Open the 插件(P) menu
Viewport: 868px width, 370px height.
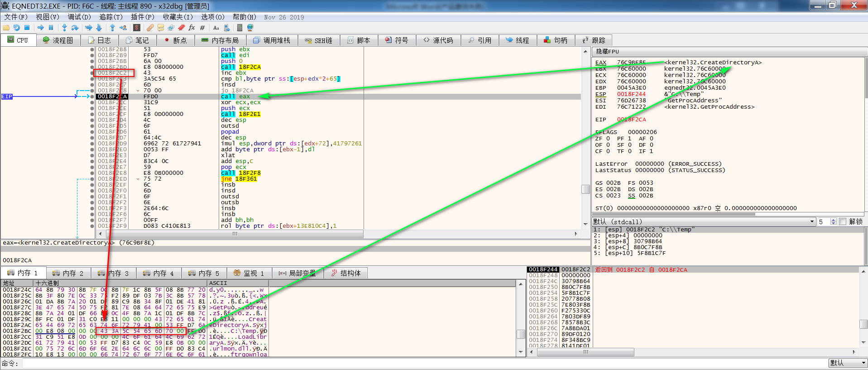point(143,17)
